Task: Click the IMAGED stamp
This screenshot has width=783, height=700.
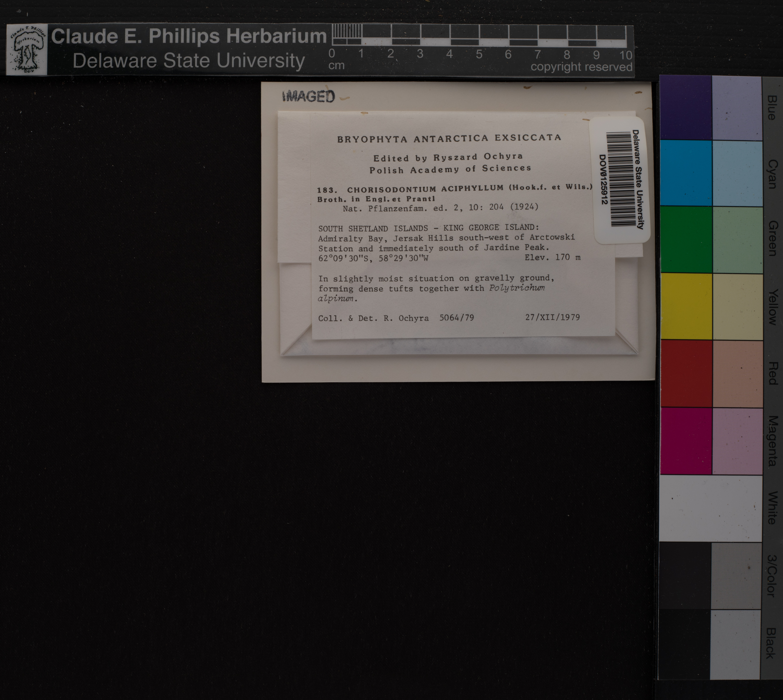Action: (309, 97)
